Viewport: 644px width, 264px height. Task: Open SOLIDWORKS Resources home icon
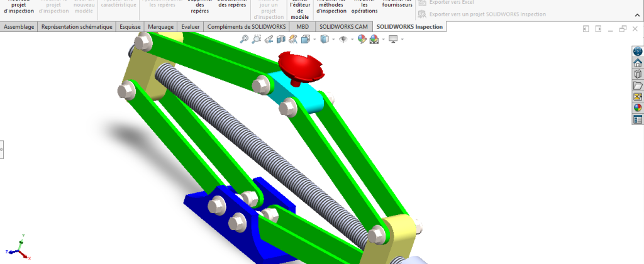(x=638, y=63)
